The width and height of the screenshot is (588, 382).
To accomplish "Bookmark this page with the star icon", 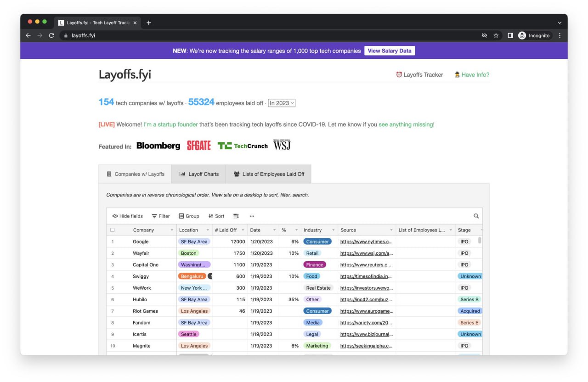I will pyautogui.click(x=496, y=35).
